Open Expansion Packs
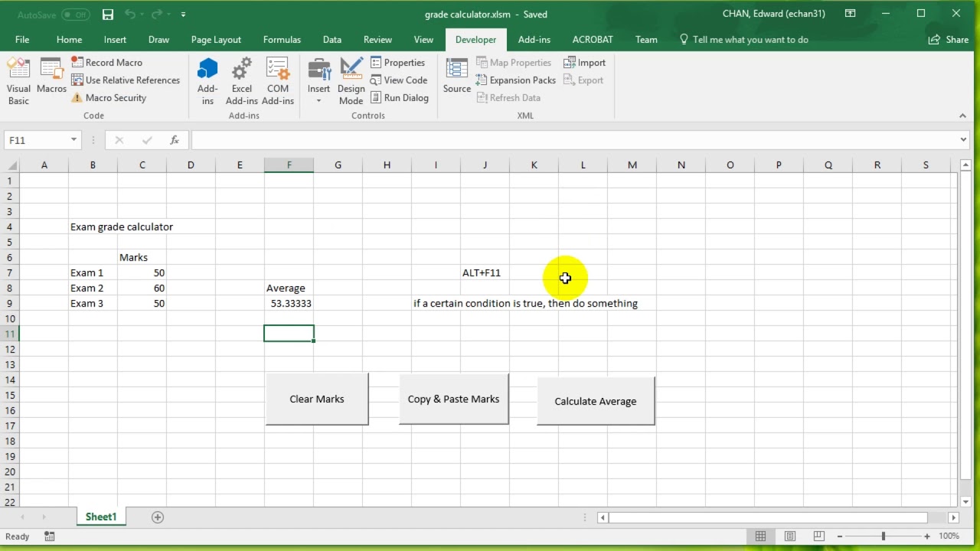Image resolution: width=980 pixels, height=551 pixels. click(x=515, y=80)
